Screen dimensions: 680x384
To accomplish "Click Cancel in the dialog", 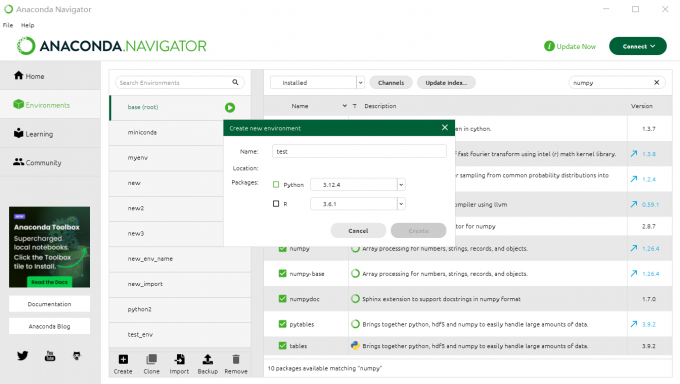I will click(358, 230).
